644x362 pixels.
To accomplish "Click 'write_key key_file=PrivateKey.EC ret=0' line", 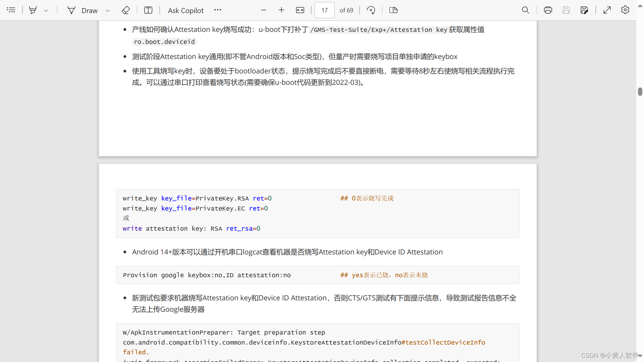I will (x=195, y=208).
